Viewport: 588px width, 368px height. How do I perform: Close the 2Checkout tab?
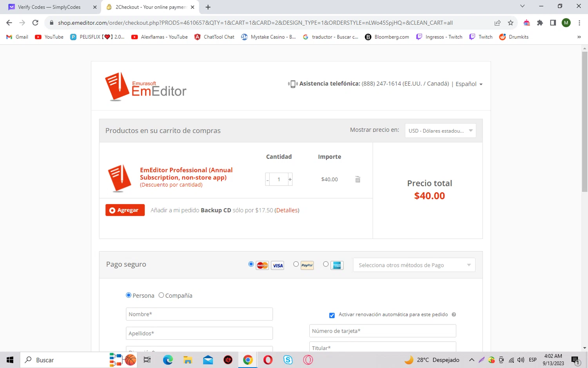coord(192,7)
